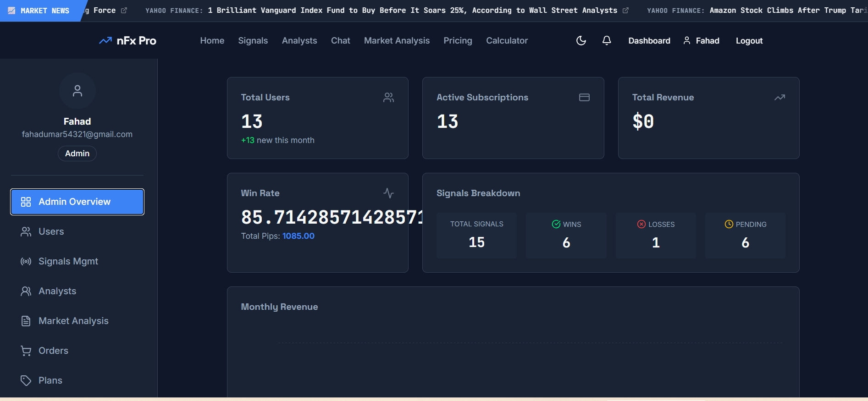
Task: Click Logout
Action: [x=749, y=41]
